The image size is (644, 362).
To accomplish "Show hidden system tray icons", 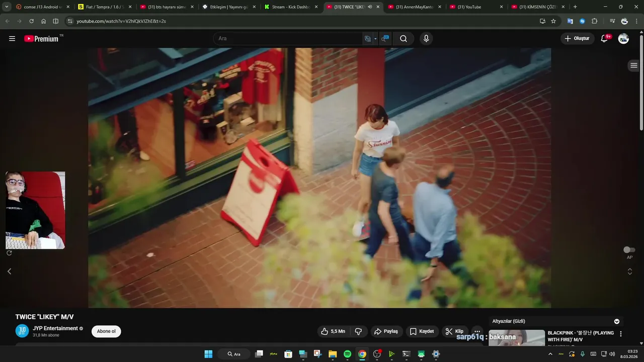I will (x=550, y=354).
